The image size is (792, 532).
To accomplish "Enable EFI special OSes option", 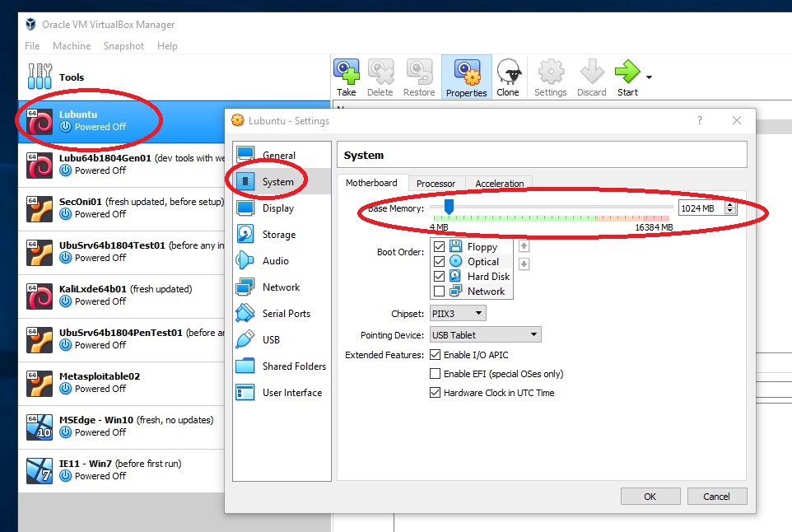I will tap(435, 373).
